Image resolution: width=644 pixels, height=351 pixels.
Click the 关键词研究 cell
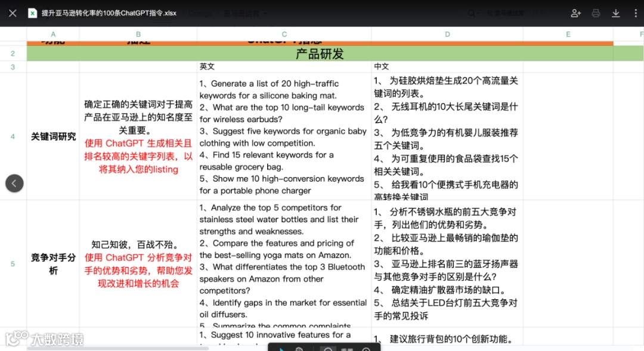54,136
